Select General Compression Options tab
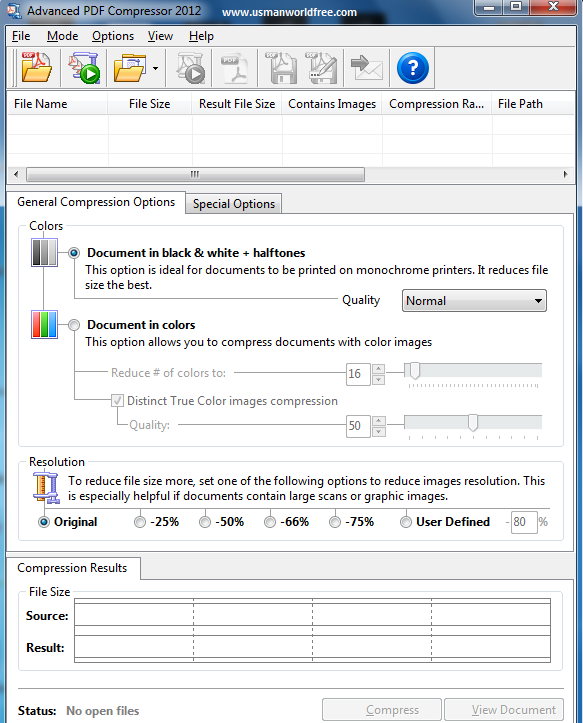The image size is (583, 723). tap(96, 202)
